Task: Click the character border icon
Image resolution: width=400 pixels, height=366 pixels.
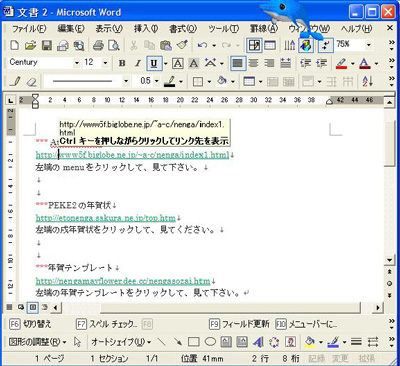Action: (178, 63)
